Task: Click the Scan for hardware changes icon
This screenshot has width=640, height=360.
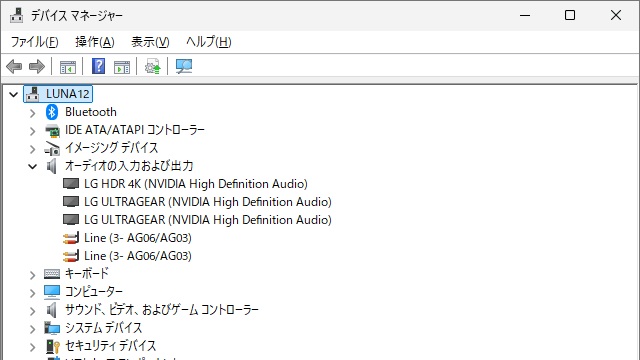Action: point(184,66)
